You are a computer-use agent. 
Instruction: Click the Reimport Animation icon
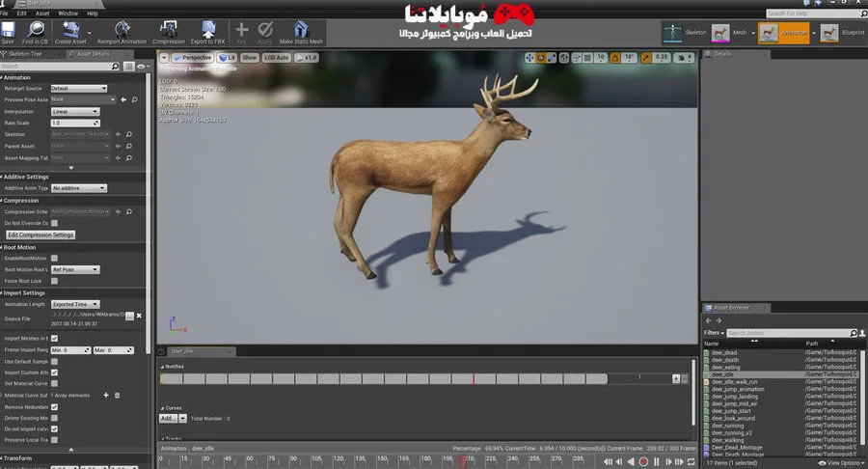tap(122, 29)
